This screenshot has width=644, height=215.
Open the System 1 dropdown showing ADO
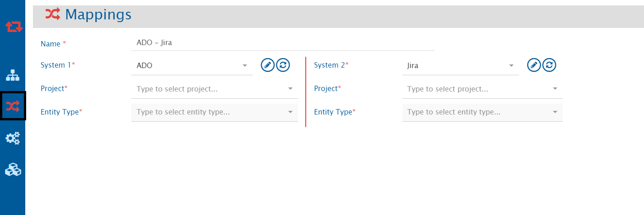click(192, 66)
